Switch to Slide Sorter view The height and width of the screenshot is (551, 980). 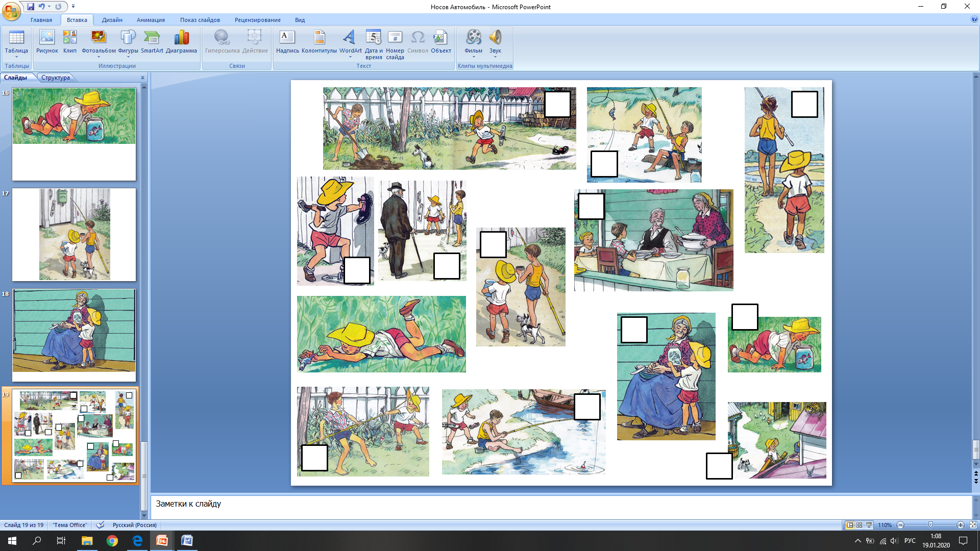859,525
